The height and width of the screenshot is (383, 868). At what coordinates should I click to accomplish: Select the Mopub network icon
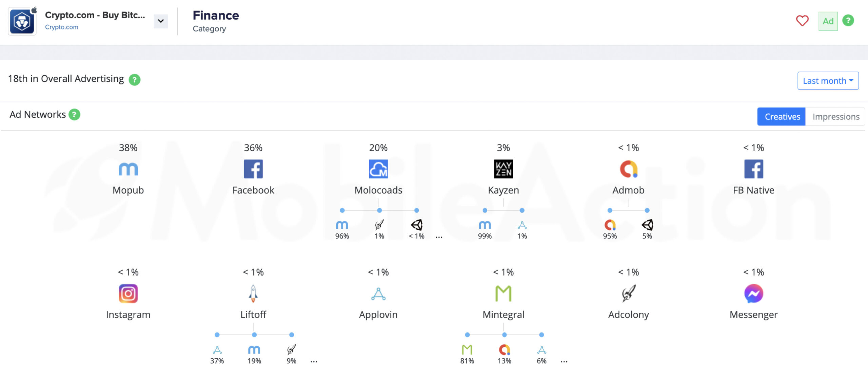point(128,169)
